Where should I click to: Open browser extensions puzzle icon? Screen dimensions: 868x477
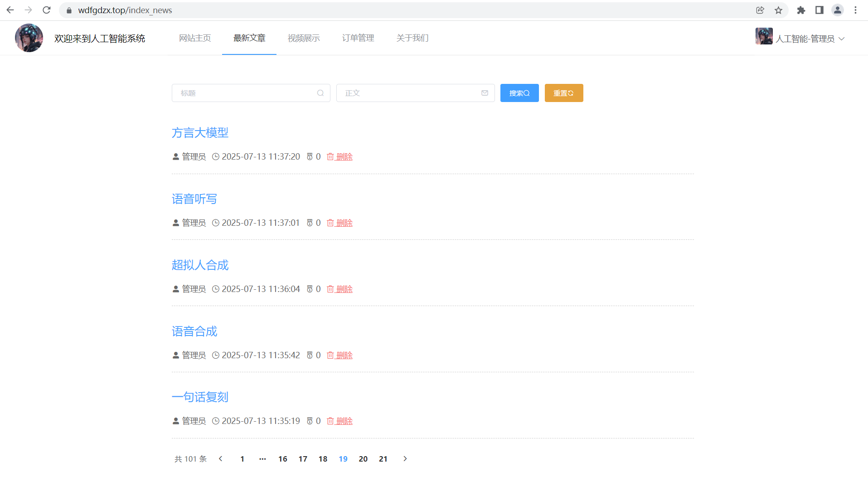801,10
